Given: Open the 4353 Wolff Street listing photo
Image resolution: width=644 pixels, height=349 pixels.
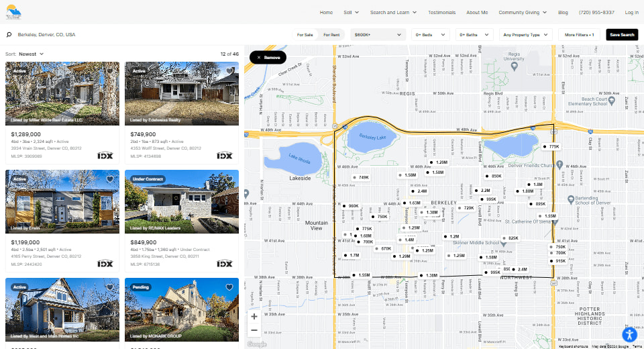Looking at the screenshot, I should (182, 93).
